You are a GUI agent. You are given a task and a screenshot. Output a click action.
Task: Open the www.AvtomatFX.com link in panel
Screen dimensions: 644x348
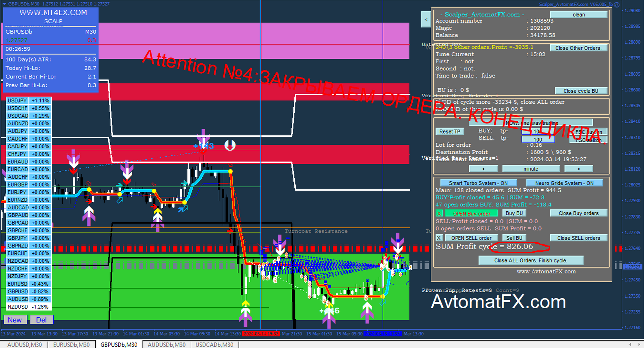pos(546,272)
